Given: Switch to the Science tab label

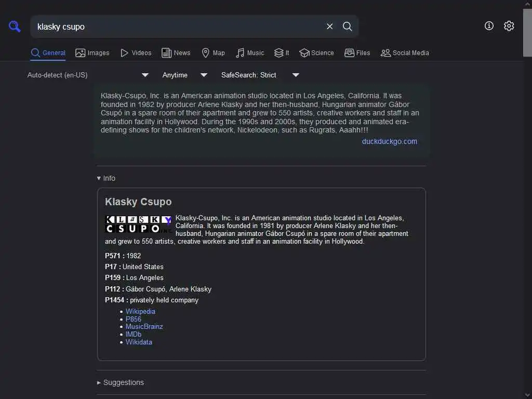Looking at the screenshot, I should [x=322, y=53].
